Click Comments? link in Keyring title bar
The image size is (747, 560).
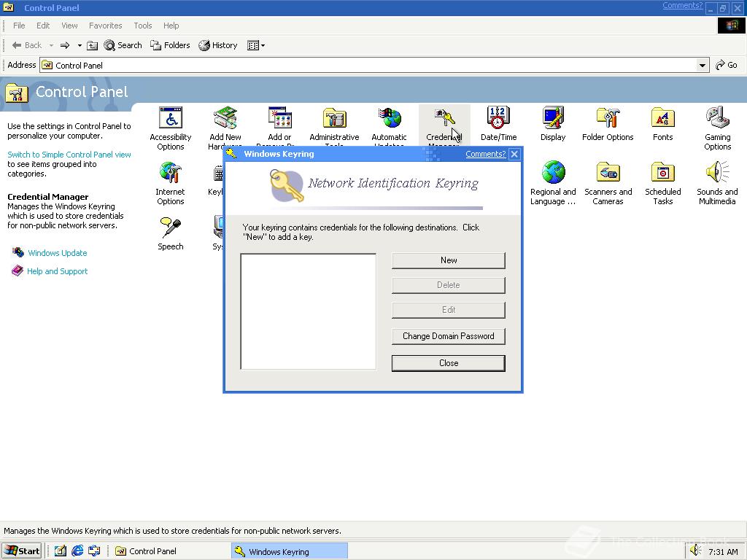(x=485, y=154)
